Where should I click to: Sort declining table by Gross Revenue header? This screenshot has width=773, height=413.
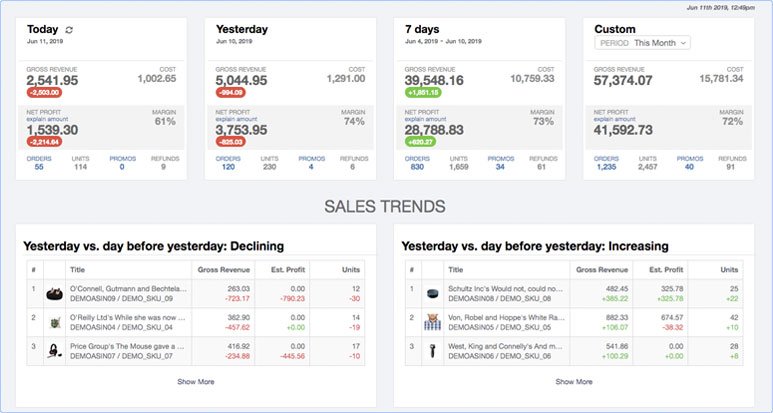pyautogui.click(x=224, y=270)
